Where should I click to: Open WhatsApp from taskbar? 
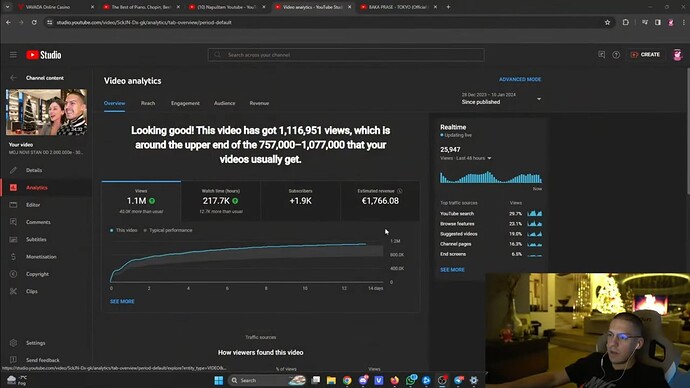pyautogui.click(x=411, y=380)
